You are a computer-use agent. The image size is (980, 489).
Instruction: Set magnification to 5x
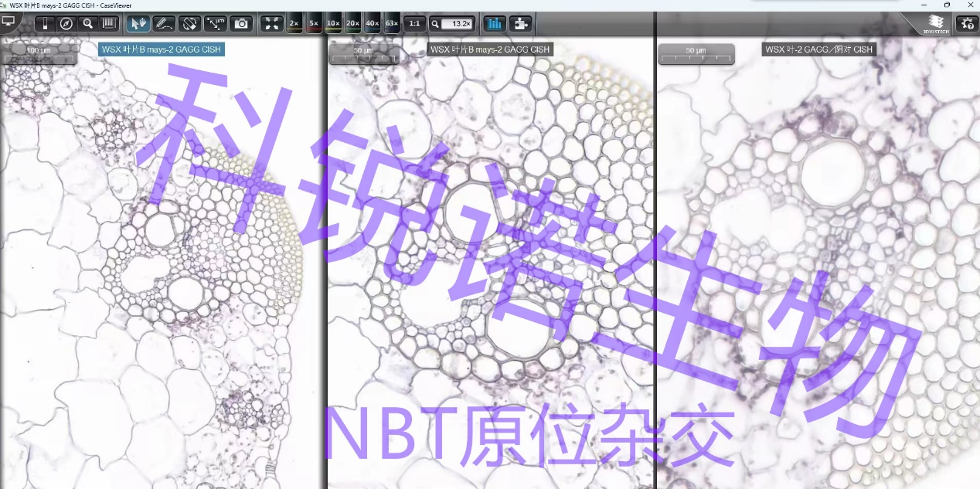(x=314, y=23)
